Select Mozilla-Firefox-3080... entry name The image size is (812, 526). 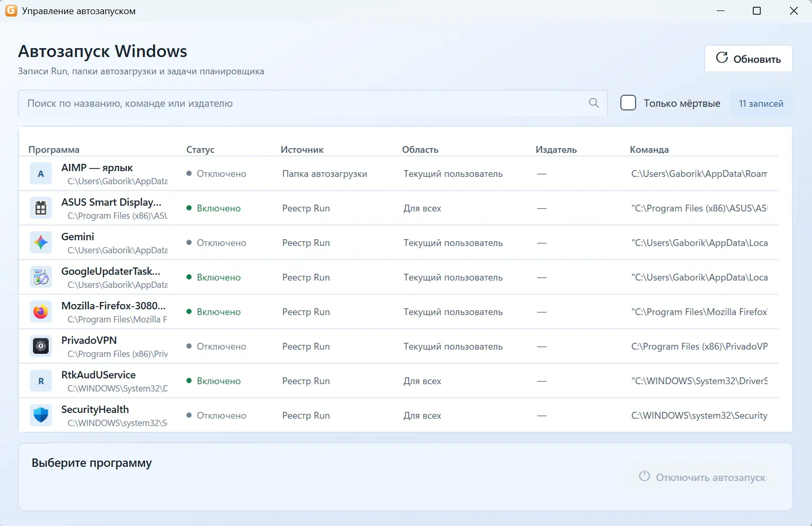point(114,306)
